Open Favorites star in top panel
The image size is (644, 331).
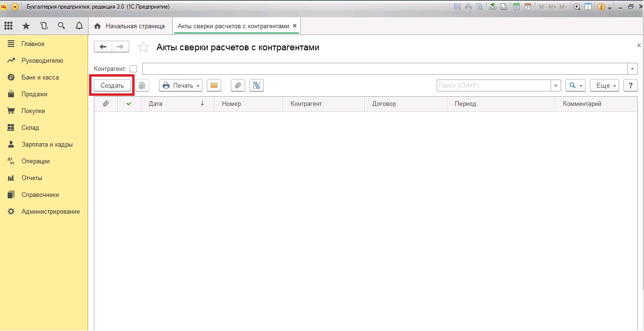[26, 26]
